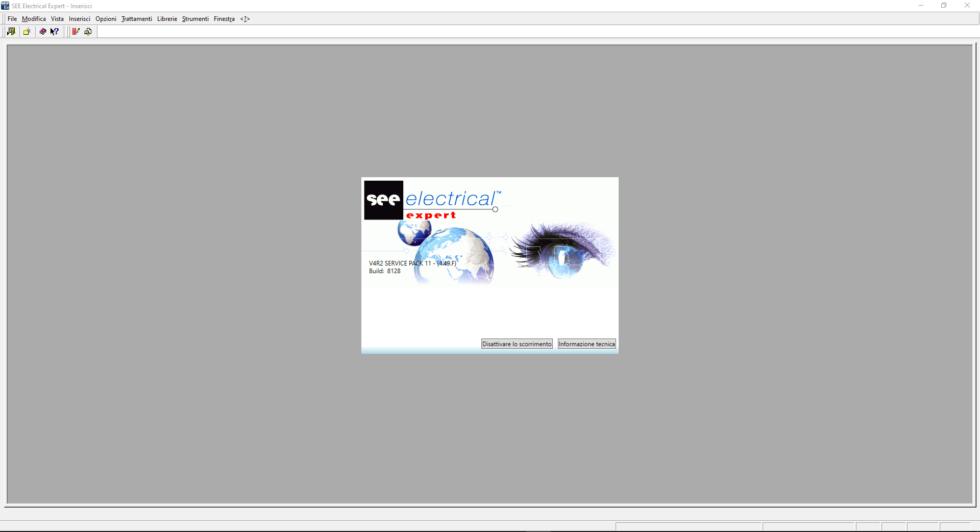Open the Librerie menu
This screenshot has width=980, height=532.
pos(167,19)
